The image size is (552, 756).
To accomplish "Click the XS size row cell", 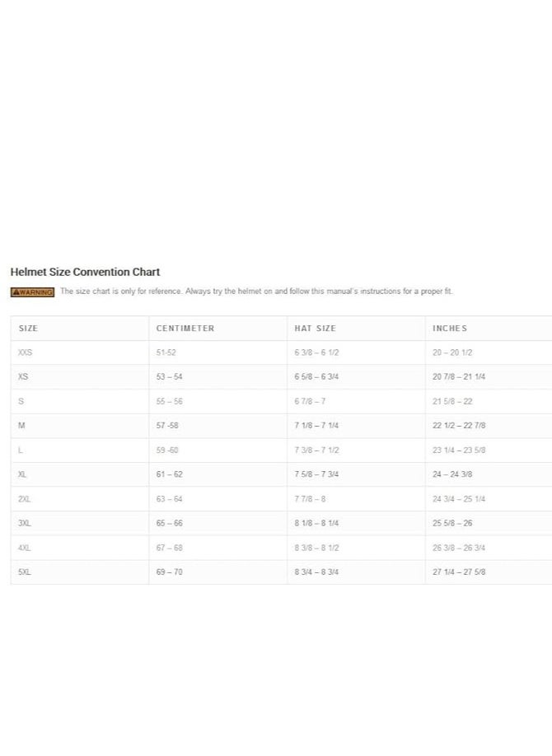I will coord(80,376).
